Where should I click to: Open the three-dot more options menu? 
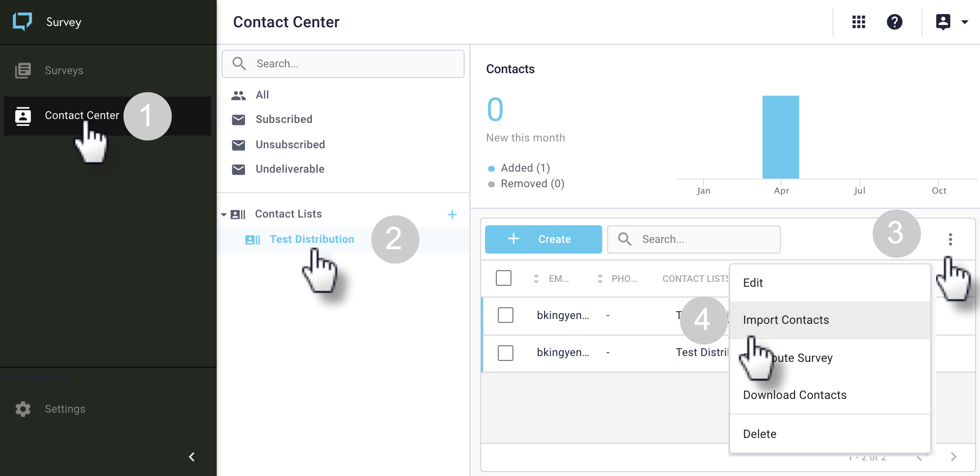click(950, 239)
